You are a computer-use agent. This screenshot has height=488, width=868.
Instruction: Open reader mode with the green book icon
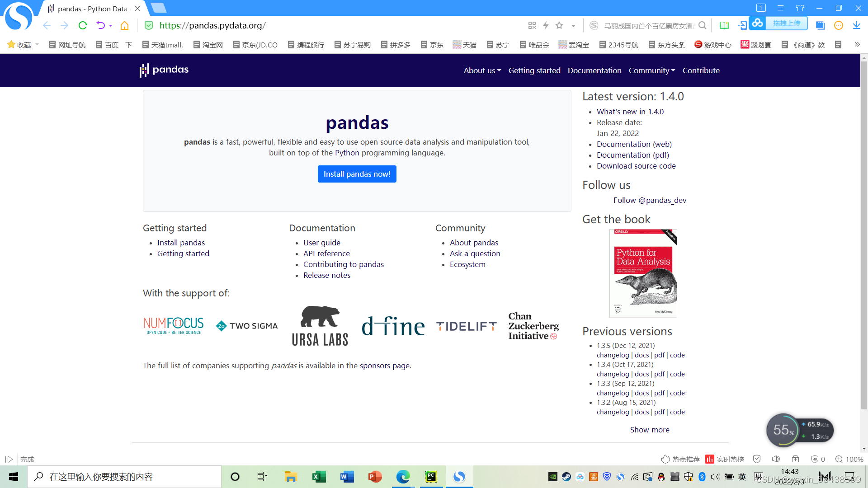[724, 25]
